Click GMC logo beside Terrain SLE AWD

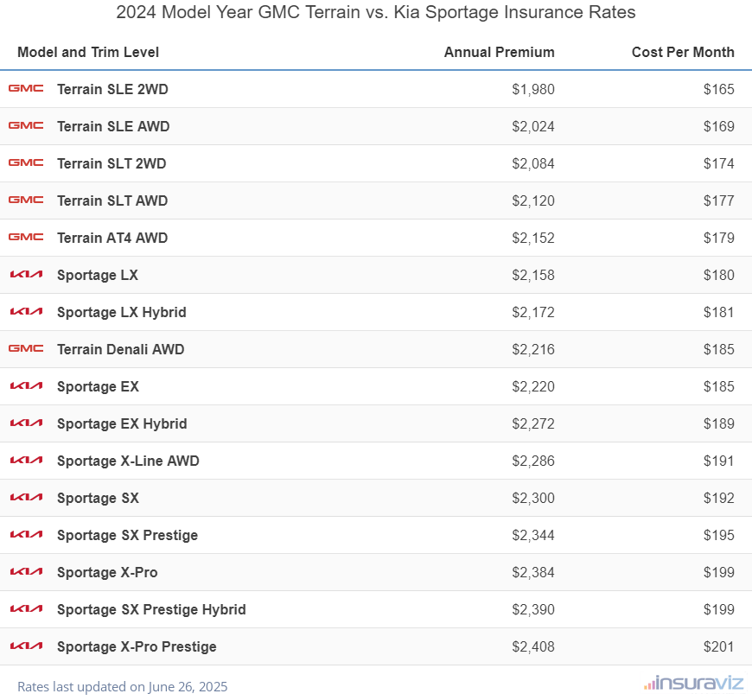(x=26, y=125)
